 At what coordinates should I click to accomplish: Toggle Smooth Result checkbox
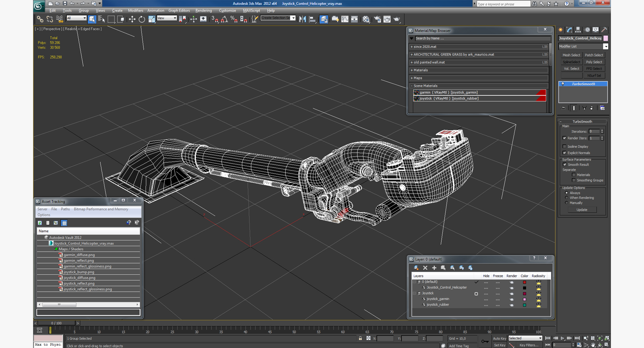pyautogui.click(x=564, y=164)
